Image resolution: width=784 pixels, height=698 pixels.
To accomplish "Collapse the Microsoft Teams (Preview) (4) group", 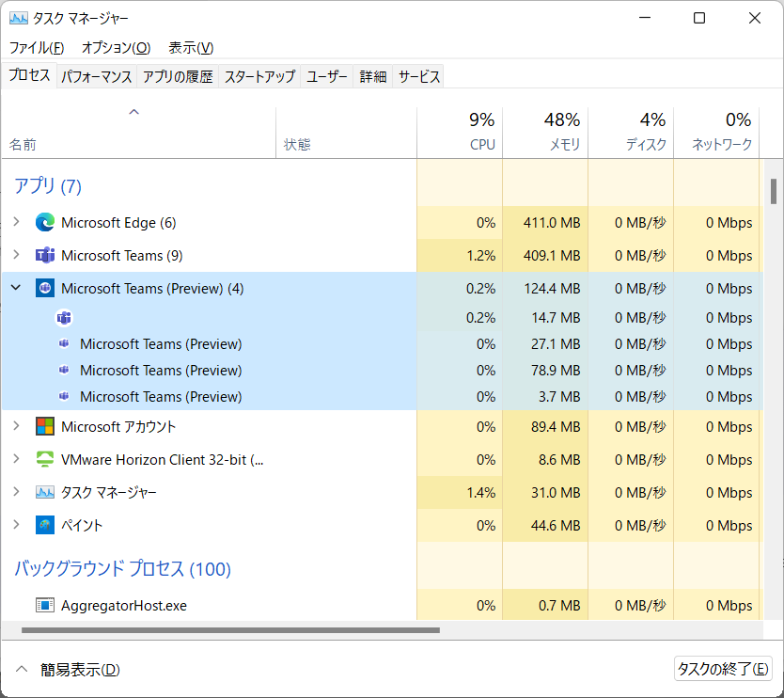I will [x=16, y=288].
